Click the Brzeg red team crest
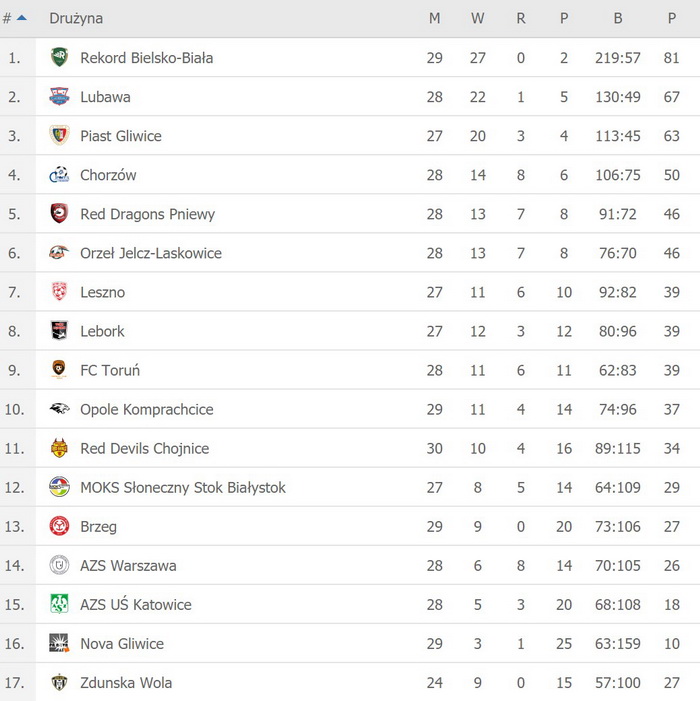 pyautogui.click(x=59, y=526)
